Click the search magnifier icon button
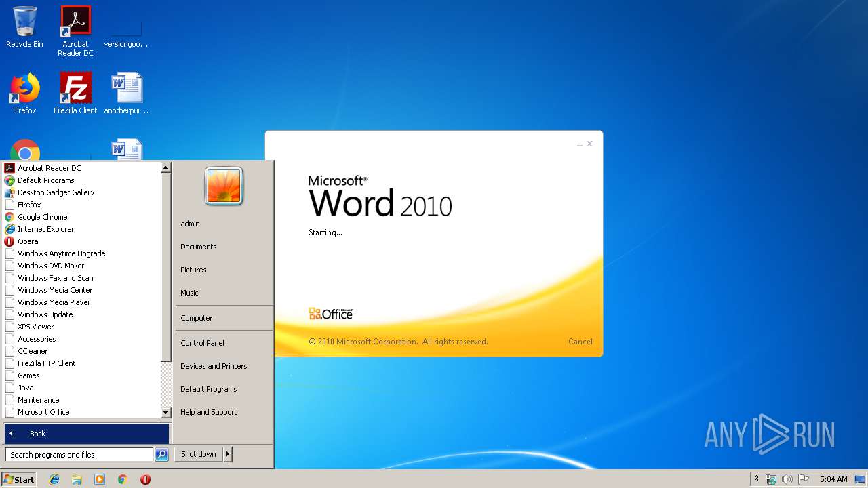 (161, 455)
